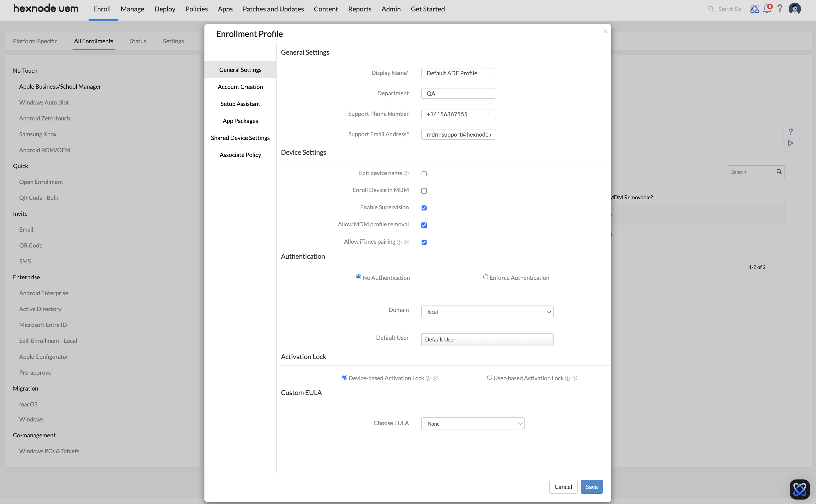Image resolution: width=816 pixels, height=504 pixels.
Task: Click the side panel help question mark
Action: 790,132
